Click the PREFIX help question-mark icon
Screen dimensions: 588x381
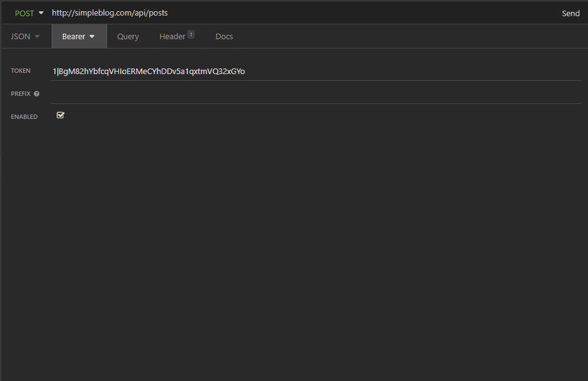coord(36,94)
